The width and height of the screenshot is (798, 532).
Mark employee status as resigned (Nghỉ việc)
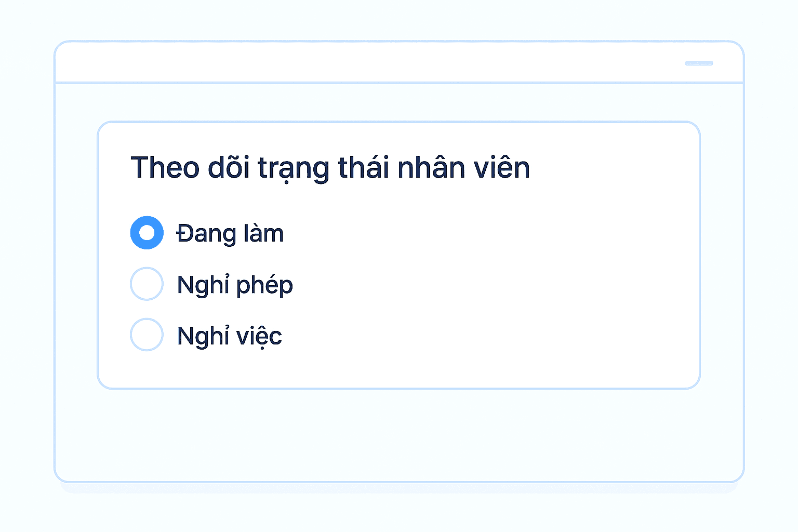pyautogui.click(x=147, y=335)
